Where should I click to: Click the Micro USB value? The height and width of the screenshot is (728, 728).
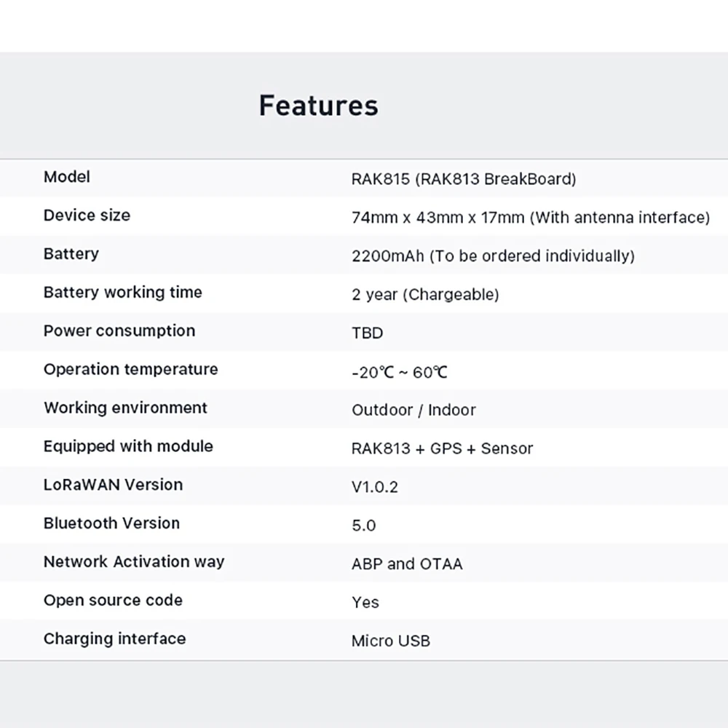pos(390,641)
